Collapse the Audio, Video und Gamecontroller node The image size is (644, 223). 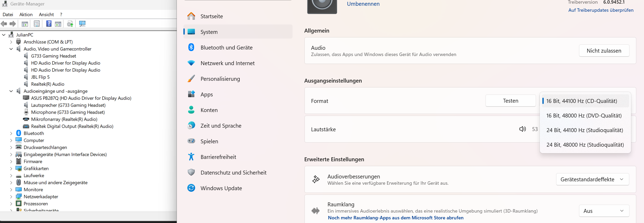11,49
